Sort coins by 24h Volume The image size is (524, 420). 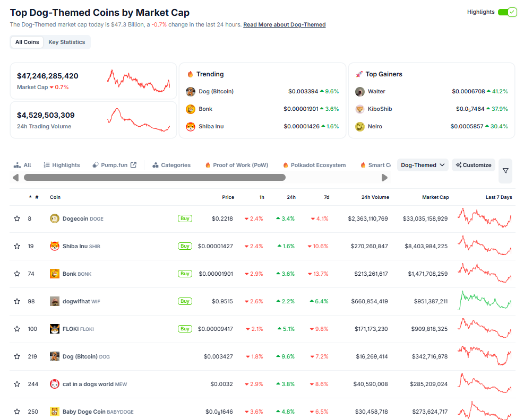pos(375,197)
